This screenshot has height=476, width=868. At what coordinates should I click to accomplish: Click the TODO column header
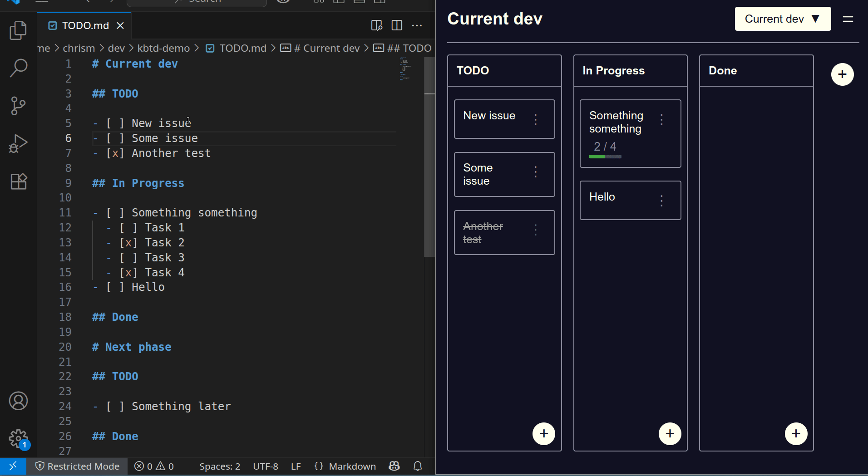504,71
